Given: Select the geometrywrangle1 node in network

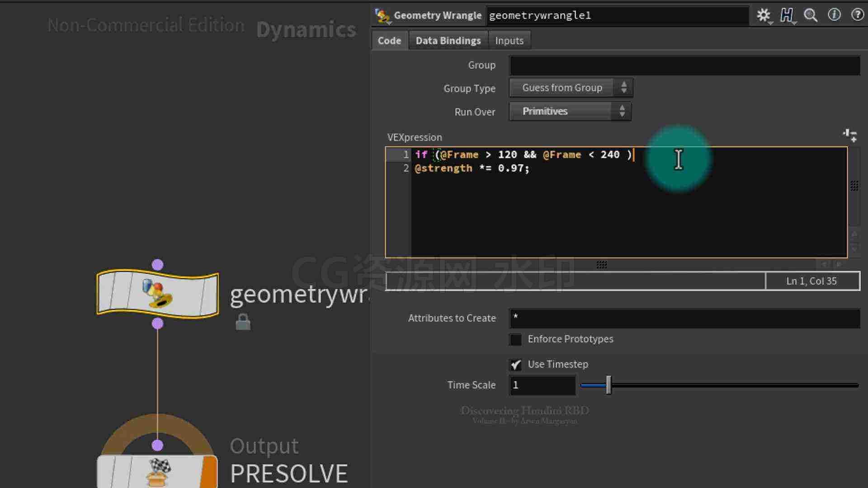Looking at the screenshot, I should (x=157, y=294).
